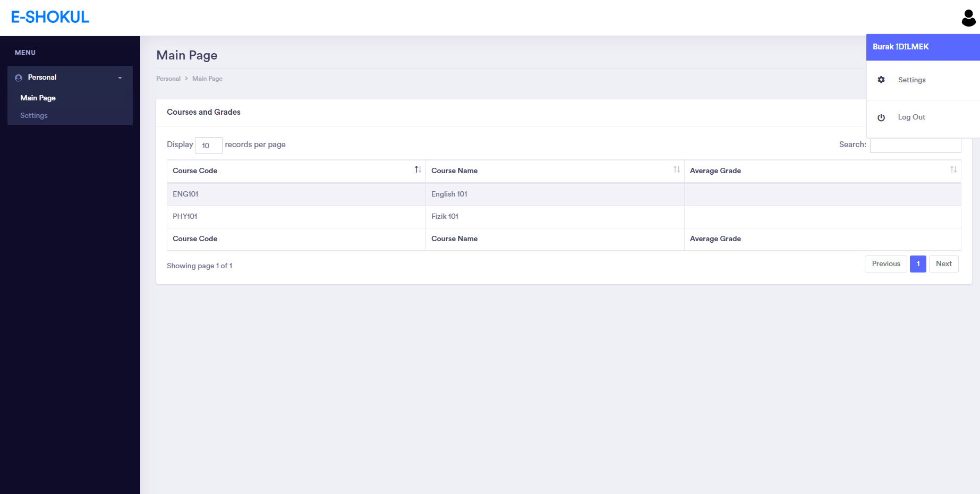Screen dimensions: 980x494
Task: Go to the Previous page
Action: point(886,264)
